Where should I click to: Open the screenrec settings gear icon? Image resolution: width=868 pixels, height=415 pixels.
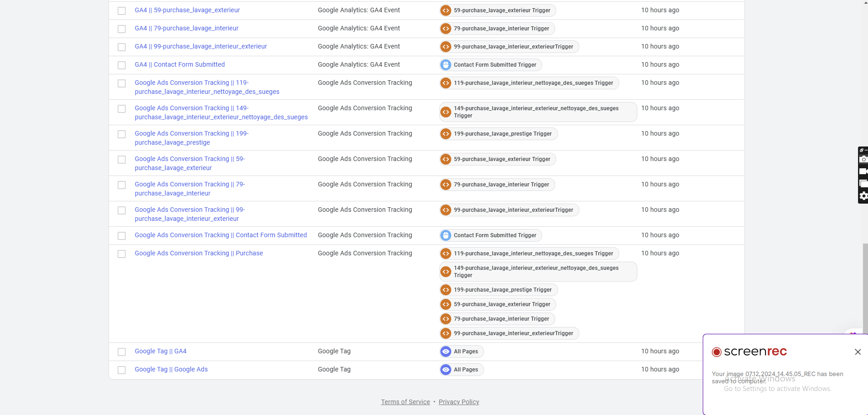863,196
